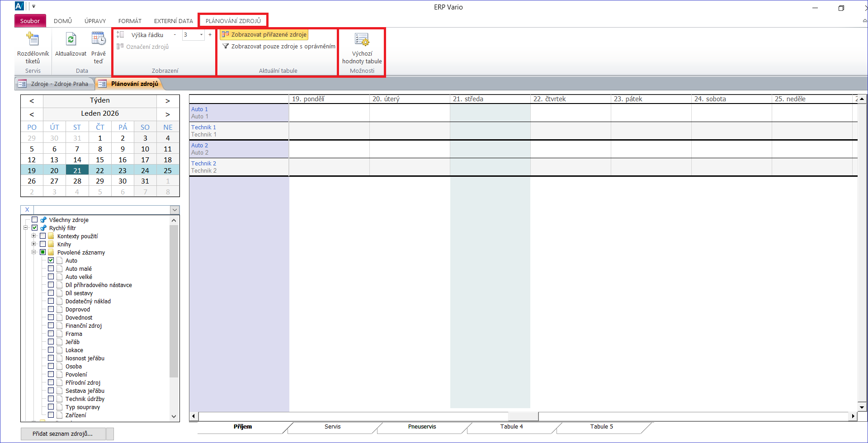The width and height of the screenshot is (868, 443).
Task: Open the resource filter combo box dropdown
Action: coord(175,210)
